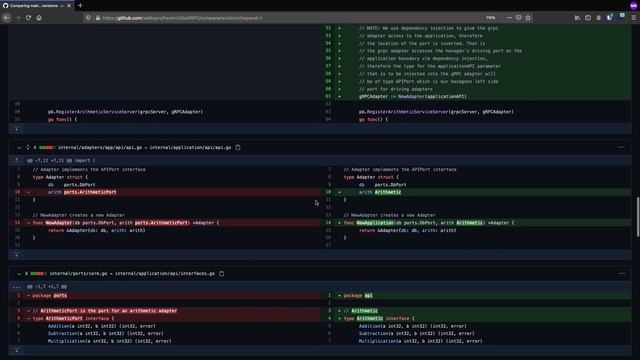The height and width of the screenshot is (360, 640).
Task: Toggle reader view icon in address bar
Action: pyautogui.click(x=518, y=18)
